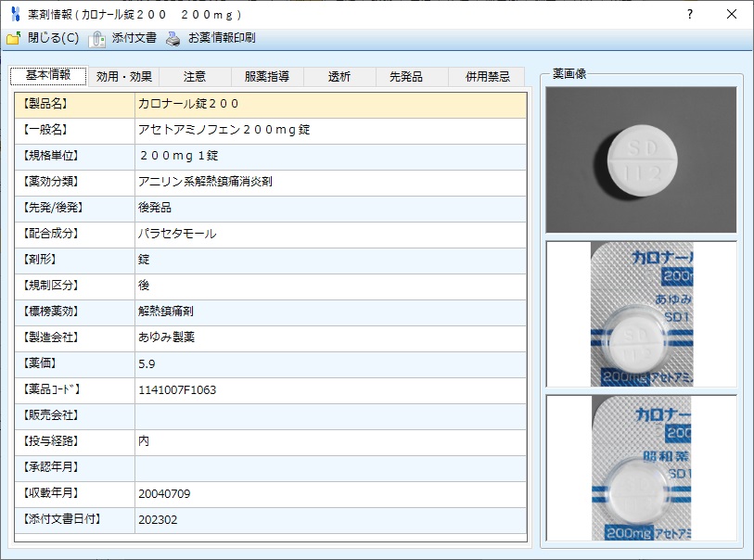Click the app icon in the title bar
The image size is (754, 560).
click(x=14, y=14)
